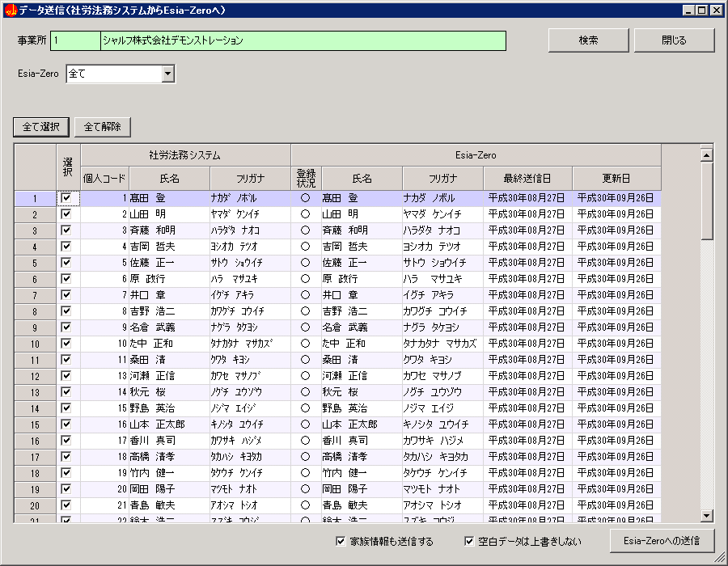Click 登録状況 circle for 山本 正太郎

305,424
